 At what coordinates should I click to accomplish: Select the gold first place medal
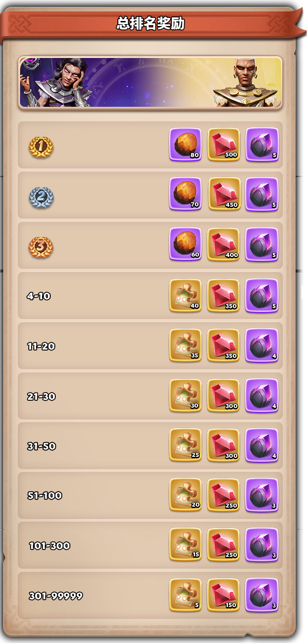[41, 147]
